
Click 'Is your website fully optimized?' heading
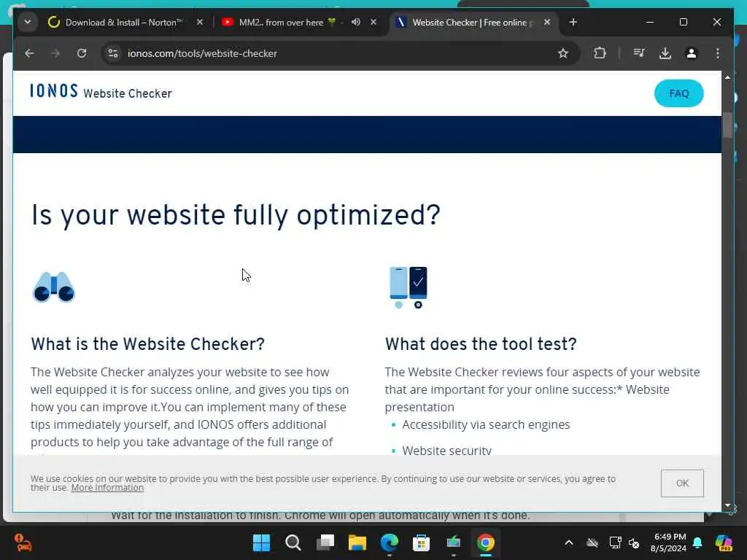(x=236, y=215)
